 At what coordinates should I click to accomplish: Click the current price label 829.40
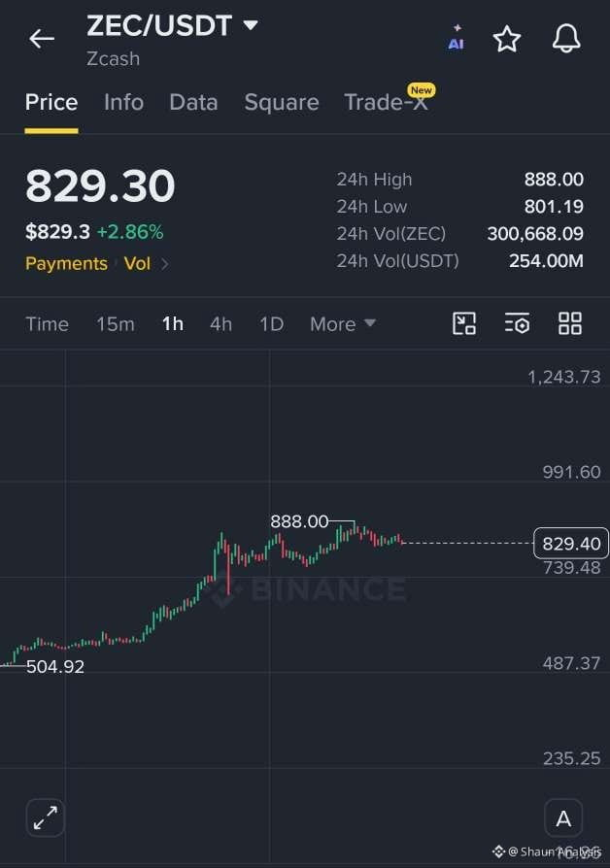pos(571,544)
